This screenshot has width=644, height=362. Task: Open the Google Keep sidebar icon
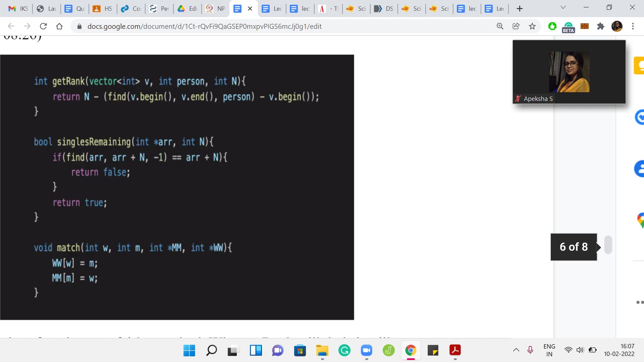tap(639, 65)
